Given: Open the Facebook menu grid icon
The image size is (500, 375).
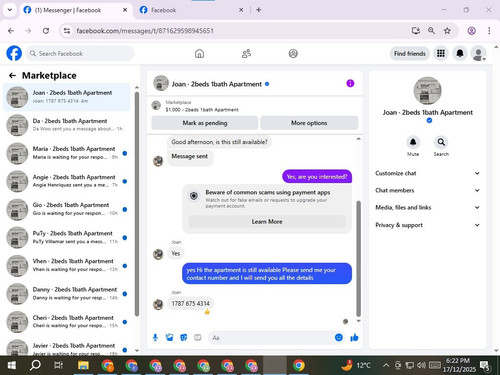Looking at the screenshot, I should [x=441, y=53].
